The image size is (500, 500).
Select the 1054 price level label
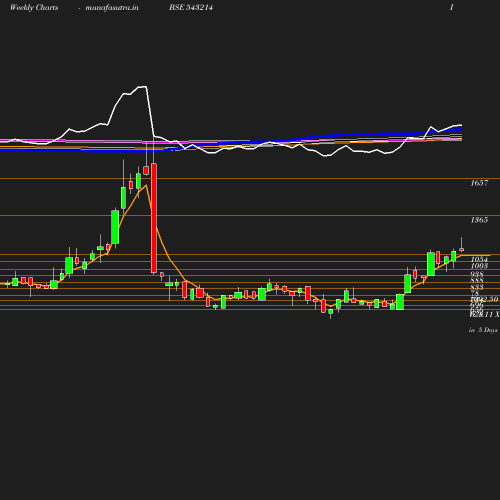pyautogui.click(x=479, y=259)
